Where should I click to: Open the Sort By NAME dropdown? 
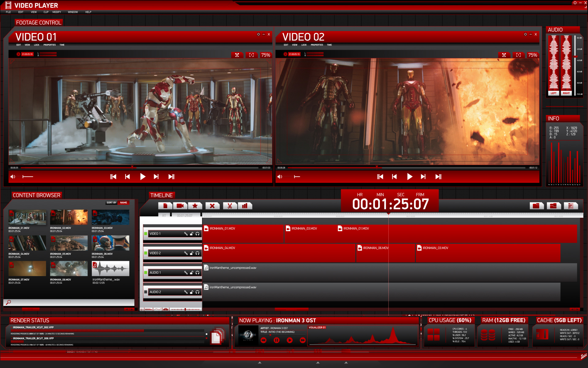coord(124,202)
